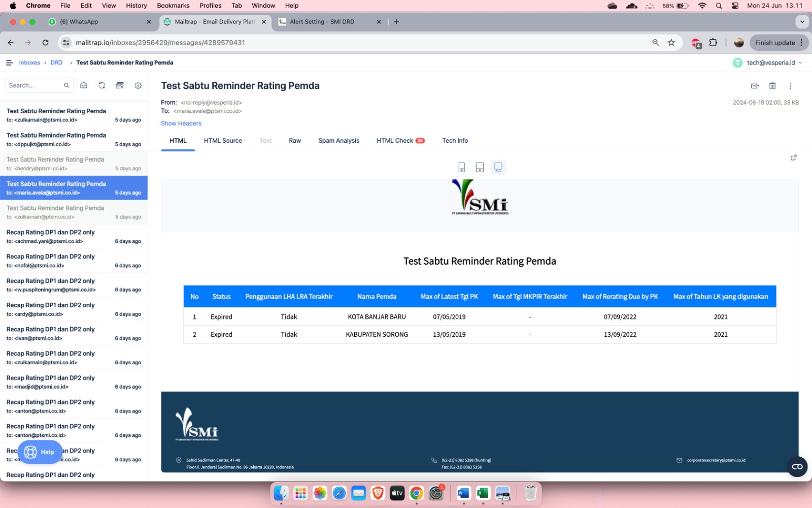
Task: Delete this message with trash icon
Action: [772, 86]
